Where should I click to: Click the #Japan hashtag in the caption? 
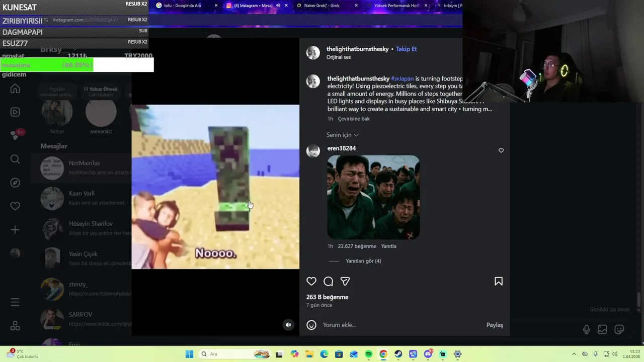click(x=402, y=78)
